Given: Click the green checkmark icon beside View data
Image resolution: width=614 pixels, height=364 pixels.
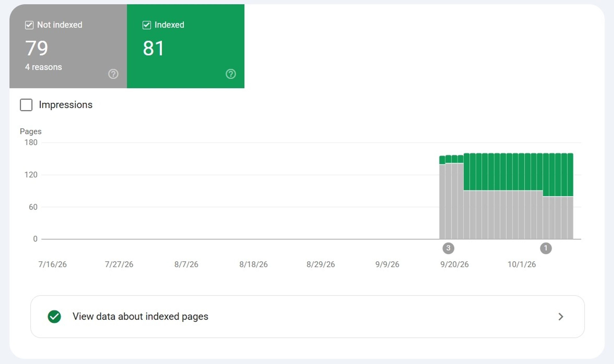Looking at the screenshot, I should (54, 316).
